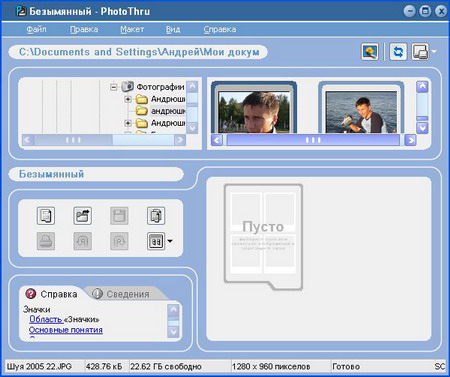Click left arrow of folder tree horizontal scrollbar
Image resolution: width=450 pixels, height=377 pixels.
(27, 140)
